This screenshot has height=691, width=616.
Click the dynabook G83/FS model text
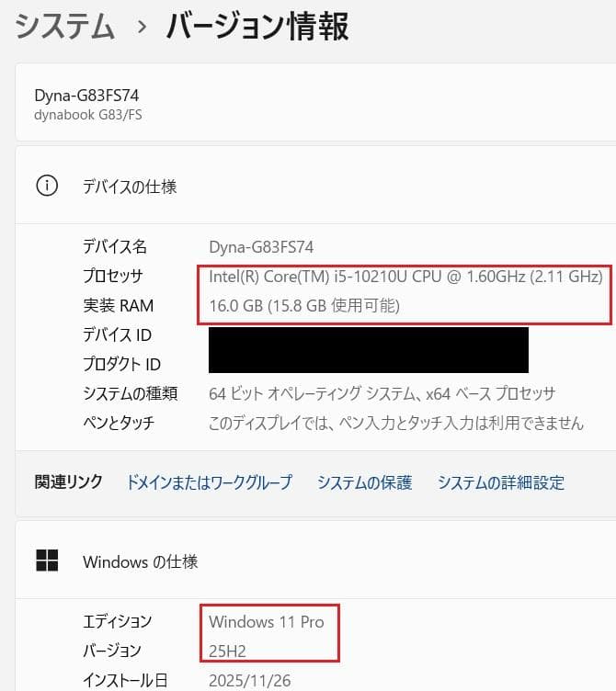(x=88, y=115)
